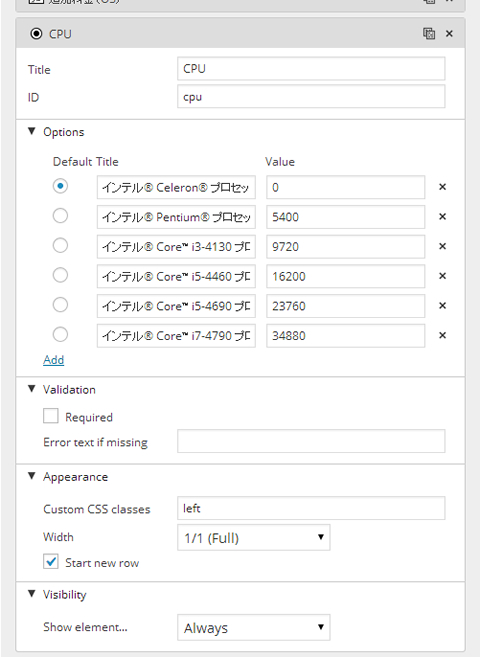Delete the Core i5-4460 option row
Viewport: 480px width, 657px height.
point(442,276)
